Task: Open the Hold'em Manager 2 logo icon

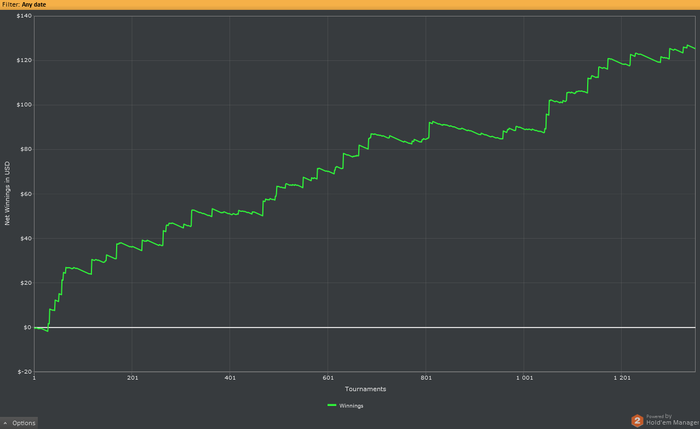Action: [x=637, y=421]
